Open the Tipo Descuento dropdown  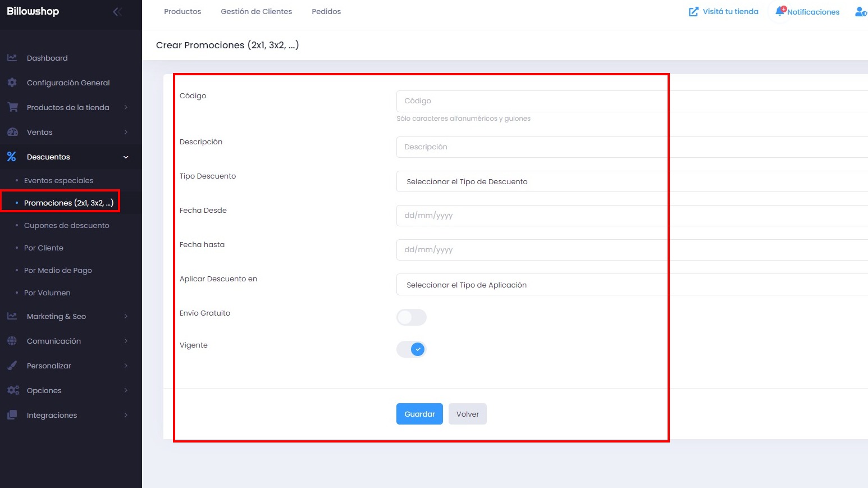tap(629, 181)
